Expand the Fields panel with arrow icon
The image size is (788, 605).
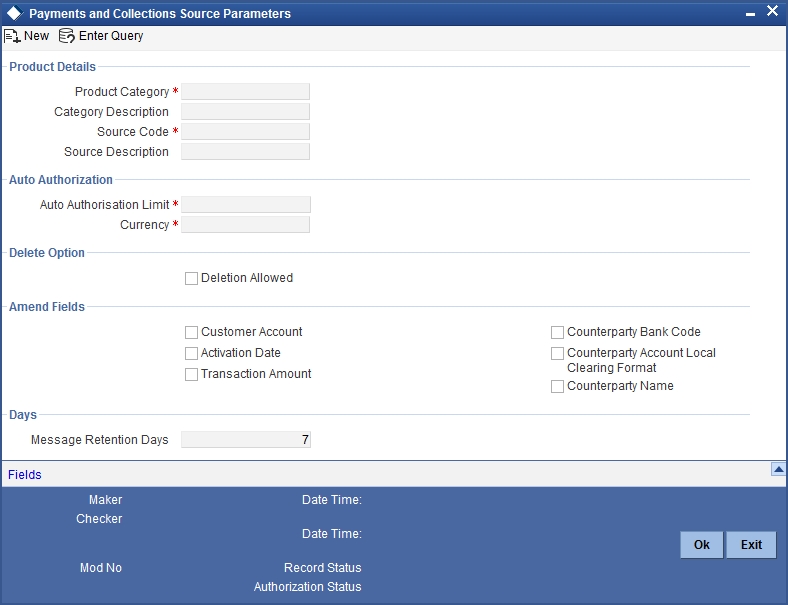pos(778,469)
